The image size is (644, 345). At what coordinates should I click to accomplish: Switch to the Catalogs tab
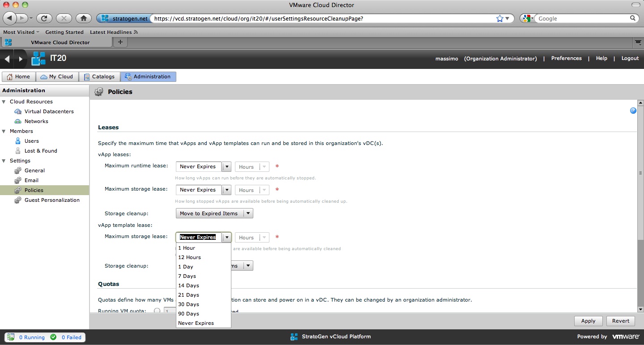99,77
